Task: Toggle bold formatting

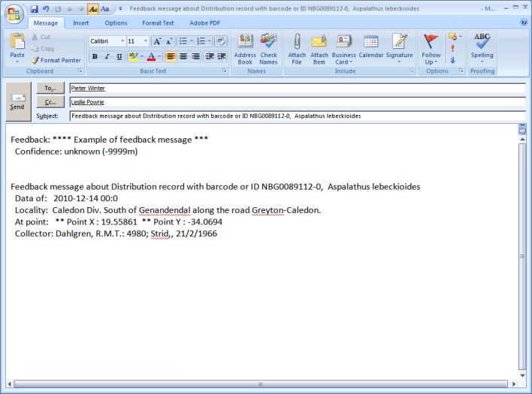Action: (x=95, y=56)
